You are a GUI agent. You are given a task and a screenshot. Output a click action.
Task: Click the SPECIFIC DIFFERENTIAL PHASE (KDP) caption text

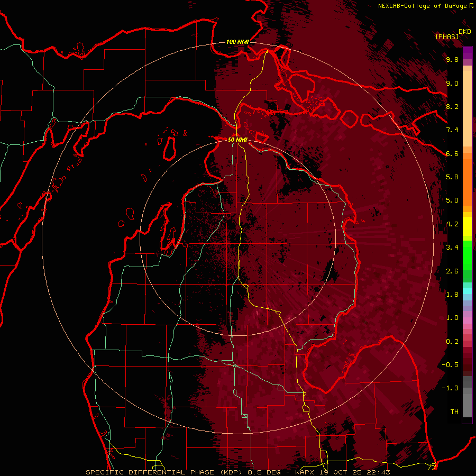[x=166, y=472]
